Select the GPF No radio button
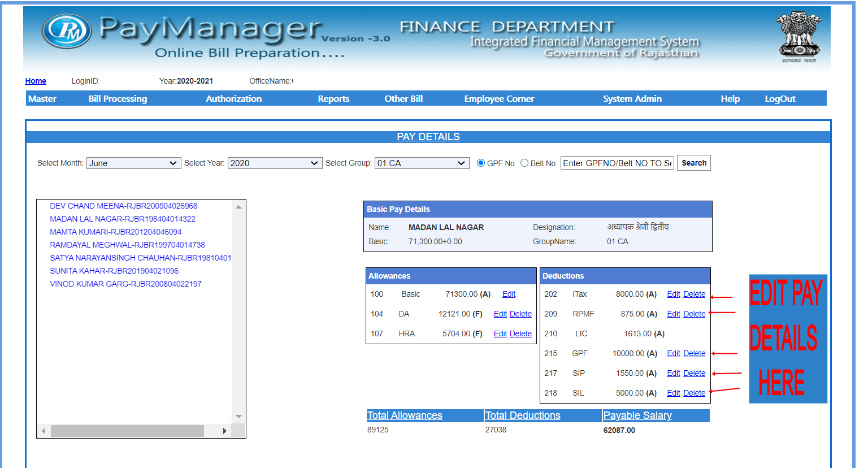This screenshot has height=468, width=868. pyautogui.click(x=480, y=163)
